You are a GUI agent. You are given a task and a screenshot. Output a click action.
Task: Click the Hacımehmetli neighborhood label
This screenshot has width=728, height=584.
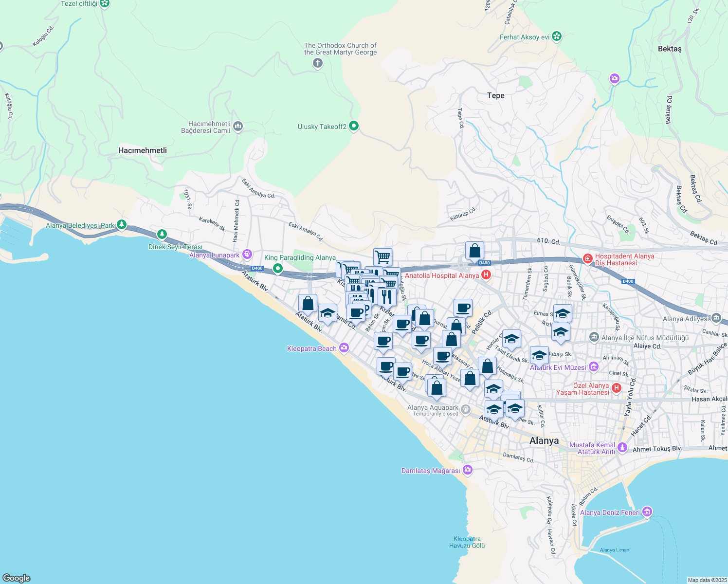(x=143, y=150)
